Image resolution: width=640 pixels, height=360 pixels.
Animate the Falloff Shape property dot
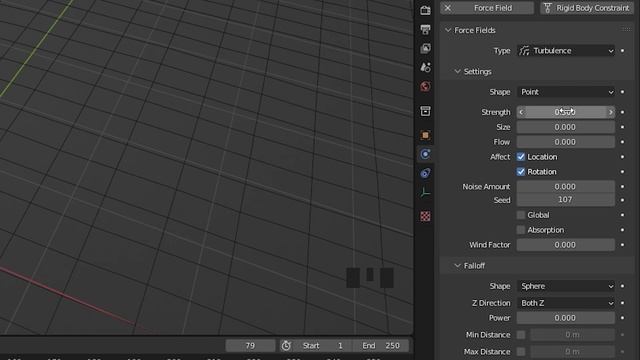tap(622, 286)
